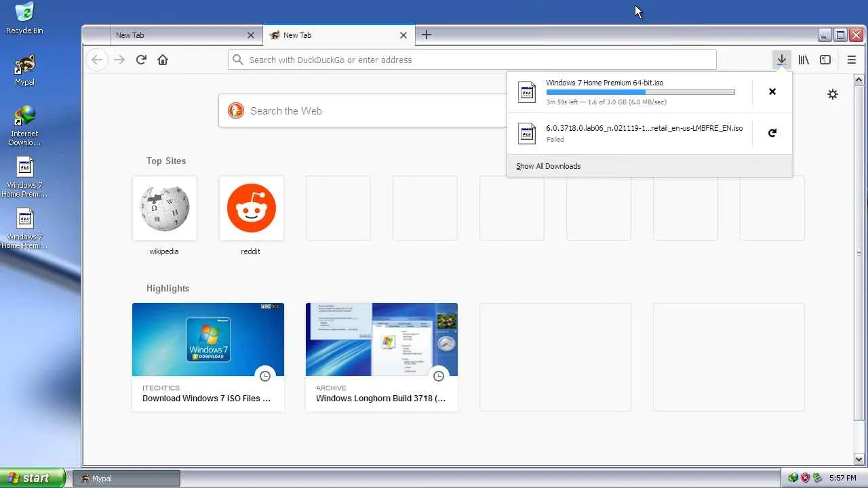Click the Safely Remove Hardware tray icon
The image size is (868, 488).
point(818,478)
